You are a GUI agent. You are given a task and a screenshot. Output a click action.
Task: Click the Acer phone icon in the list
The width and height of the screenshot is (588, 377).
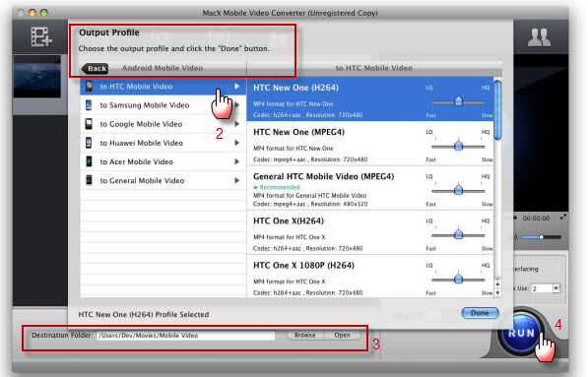[x=89, y=161]
